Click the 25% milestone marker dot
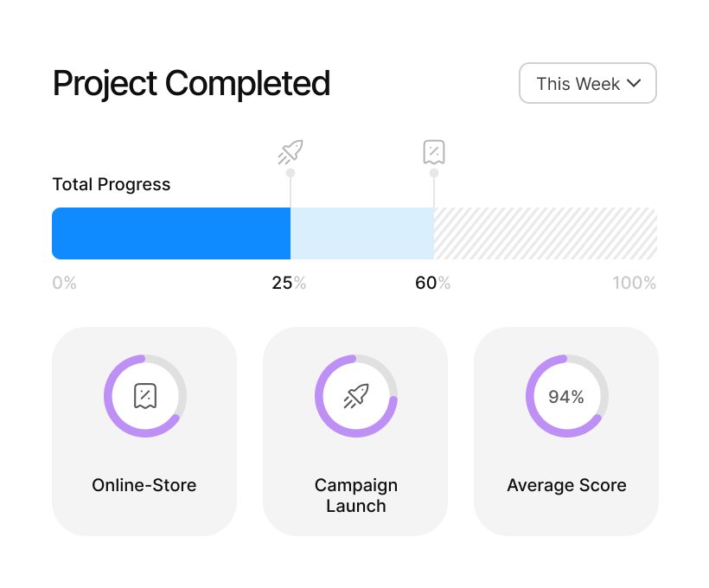The image size is (709, 588). coord(291,173)
